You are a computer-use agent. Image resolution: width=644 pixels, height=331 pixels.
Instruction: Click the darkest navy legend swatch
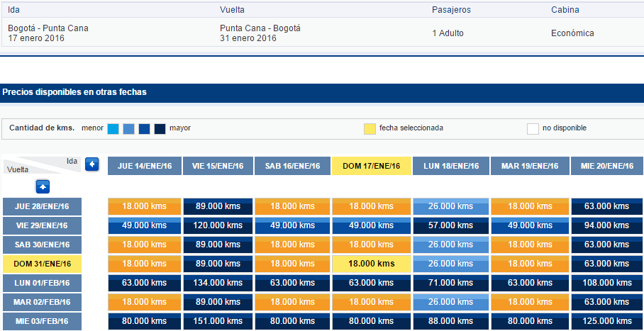click(160, 129)
